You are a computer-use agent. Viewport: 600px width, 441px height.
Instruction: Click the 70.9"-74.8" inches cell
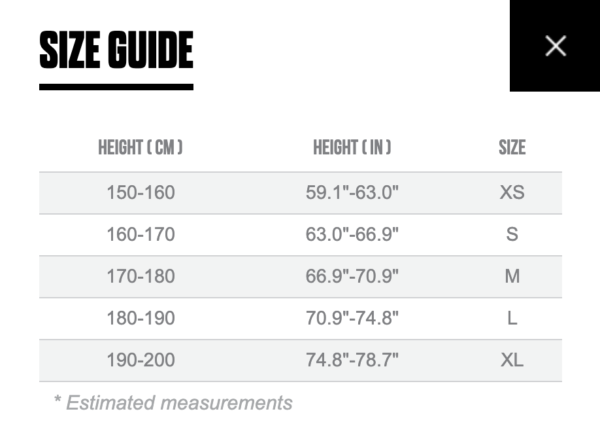coord(352,318)
